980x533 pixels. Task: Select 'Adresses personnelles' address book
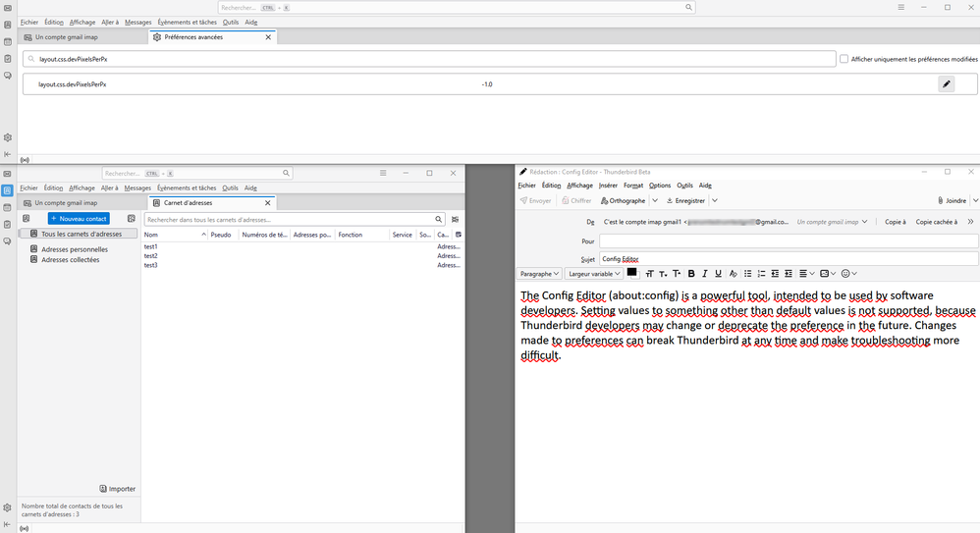coord(75,249)
